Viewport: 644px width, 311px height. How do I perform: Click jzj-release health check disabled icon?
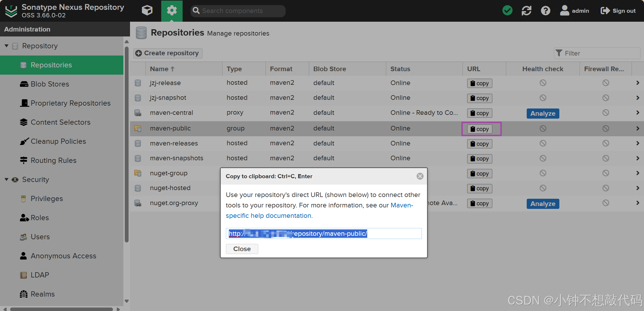click(x=543, y=83)
